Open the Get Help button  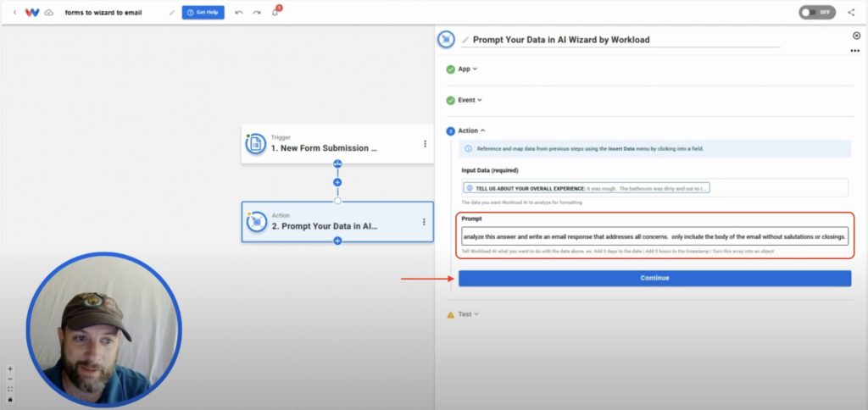[203, 12]
